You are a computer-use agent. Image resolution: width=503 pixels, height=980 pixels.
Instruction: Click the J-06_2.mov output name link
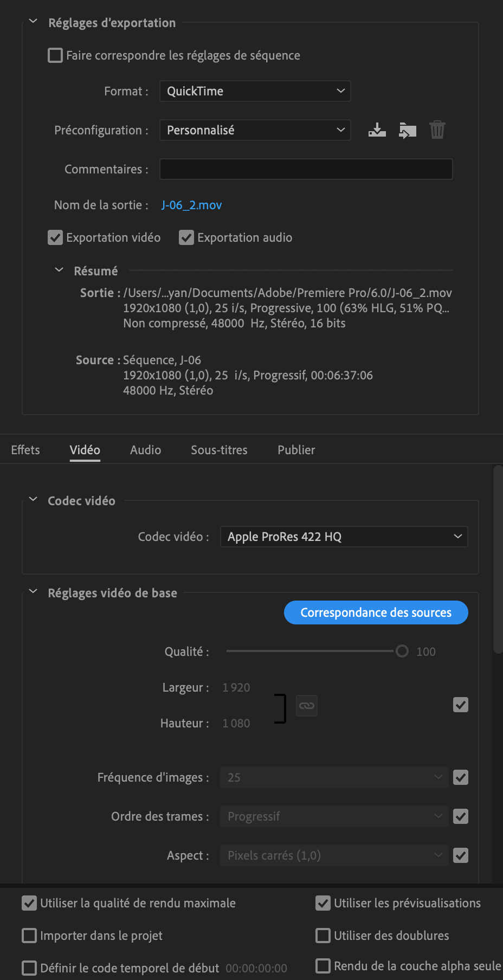pos(191,205)
